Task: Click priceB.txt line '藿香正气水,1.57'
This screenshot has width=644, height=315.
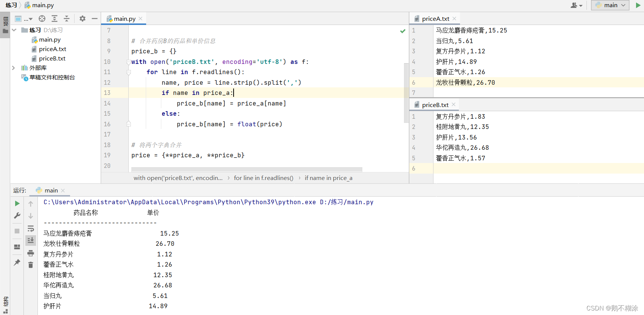Action: [460, 158]
